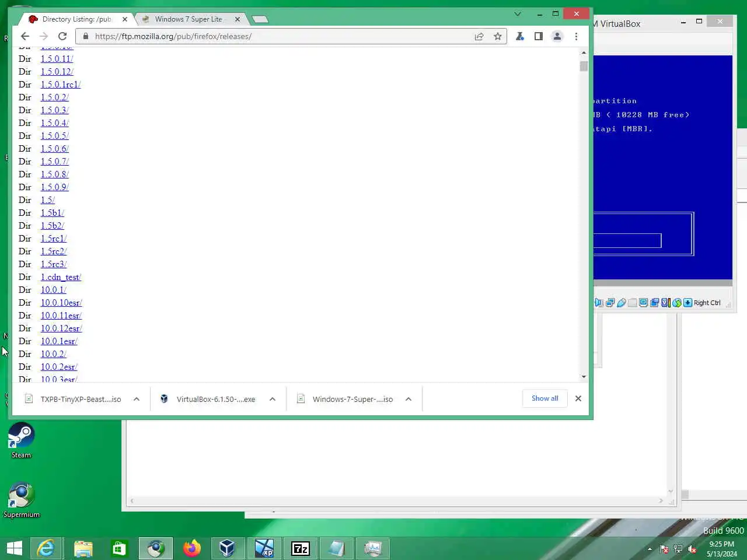Close the Windows 7 Super Lite tab
This screenshot has width=747, height=560.
click(238, 19)
